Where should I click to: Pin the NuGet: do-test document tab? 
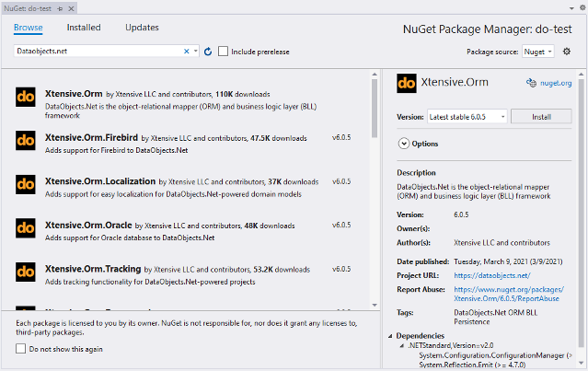pos(60,8)
